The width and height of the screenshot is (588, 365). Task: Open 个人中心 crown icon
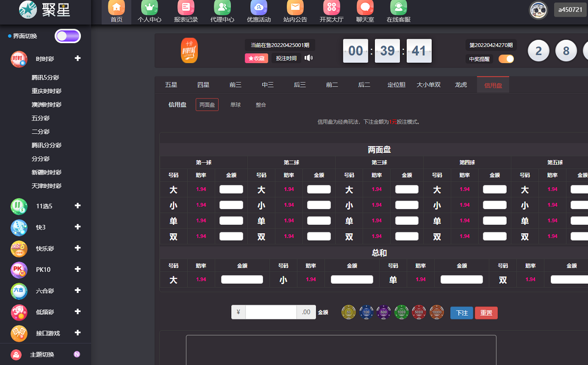coord(149,8)
